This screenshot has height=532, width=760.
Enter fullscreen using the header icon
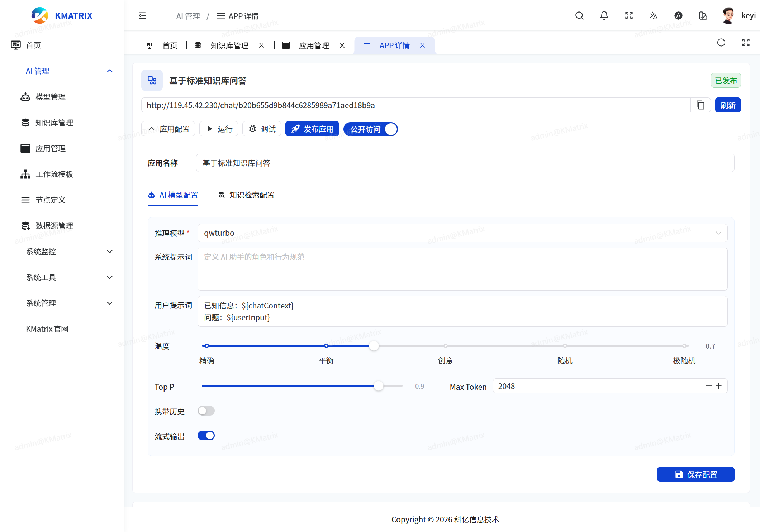pyautogui.click(x=629, y=16)
